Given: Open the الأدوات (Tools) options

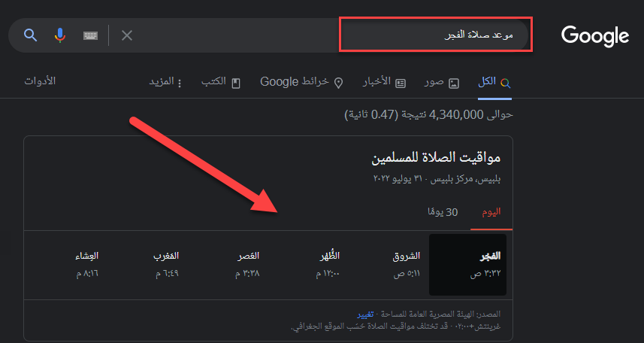Looking at the screenshot, I should point(40,81).
